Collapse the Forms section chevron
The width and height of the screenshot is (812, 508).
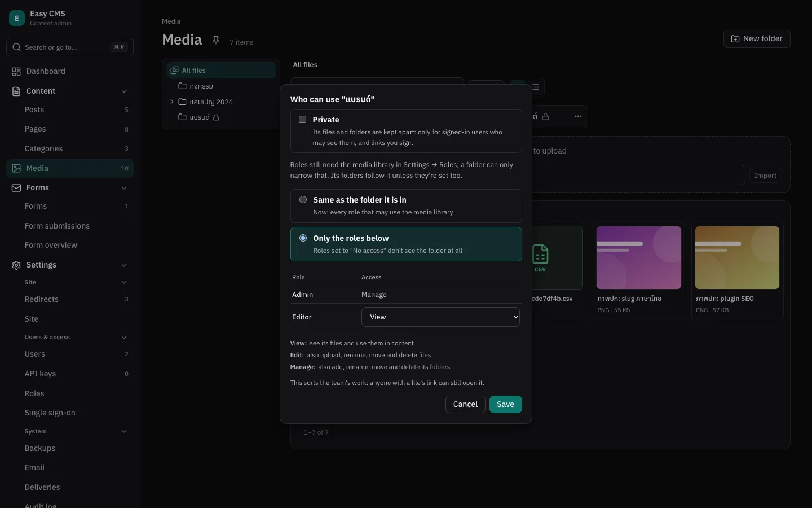(x=124, y=188)
